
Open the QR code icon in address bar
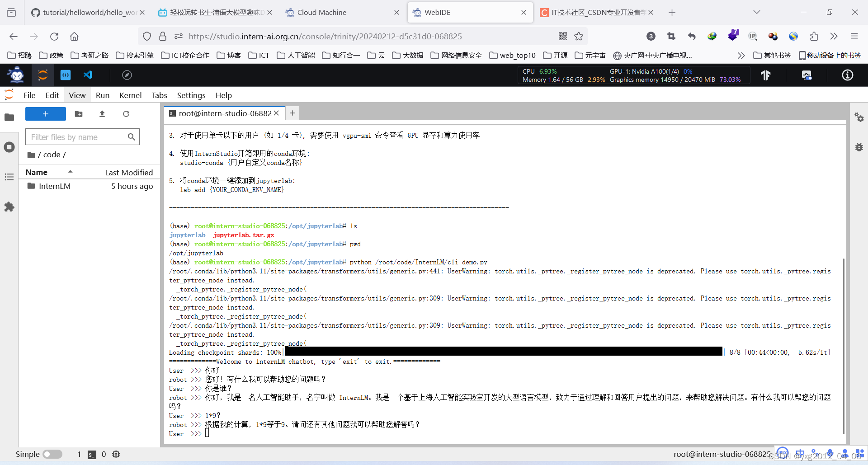coord(563,37)
